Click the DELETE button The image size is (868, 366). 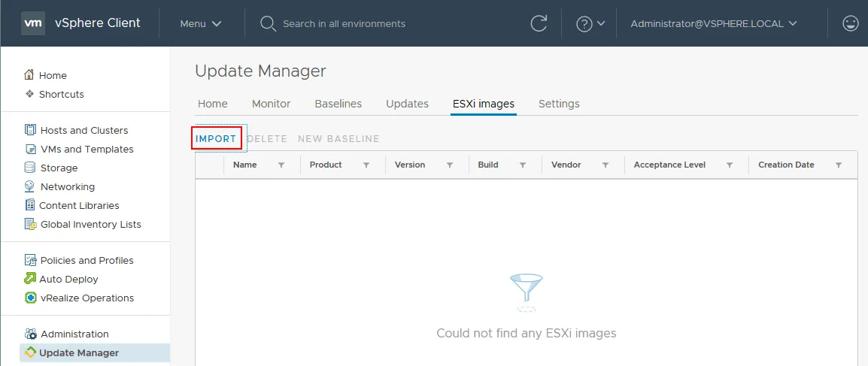point(267,139)
